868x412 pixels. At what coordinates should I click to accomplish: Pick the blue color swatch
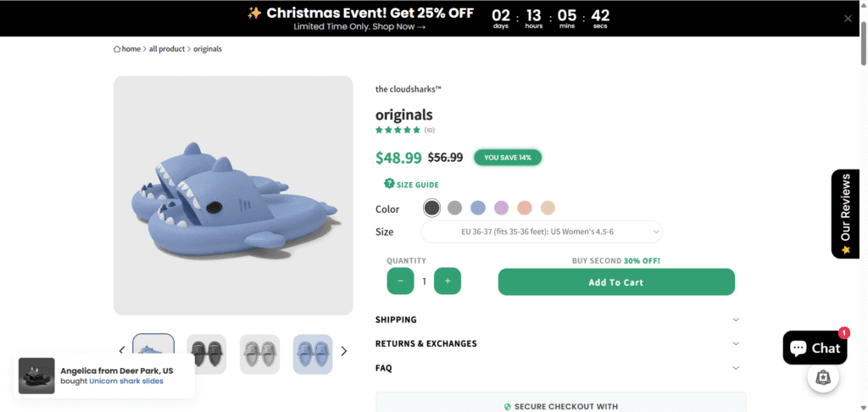[x=478, y=208]
